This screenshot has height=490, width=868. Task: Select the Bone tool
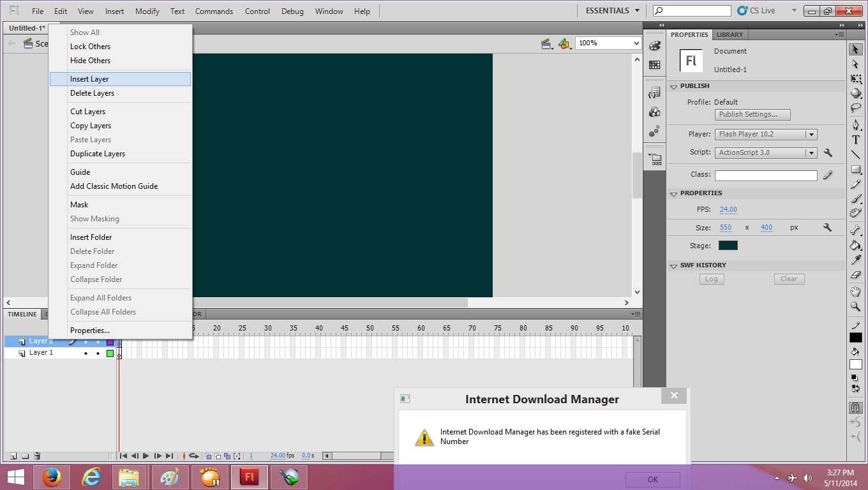(x=856, y=230)
